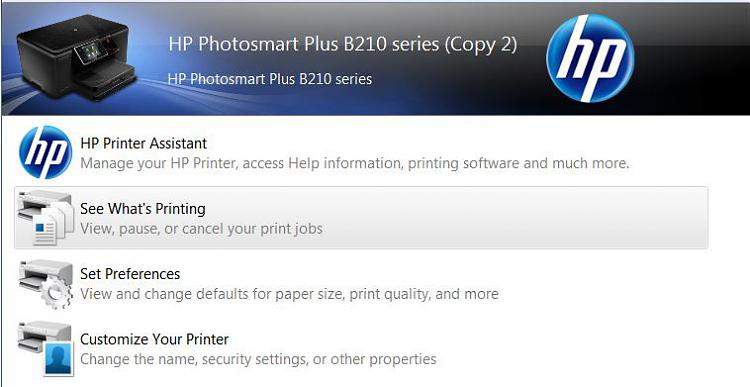This screenshot has width=750, height=387.
Task: Select the black Photosmart printer image
Action: (x=77, y=57)
